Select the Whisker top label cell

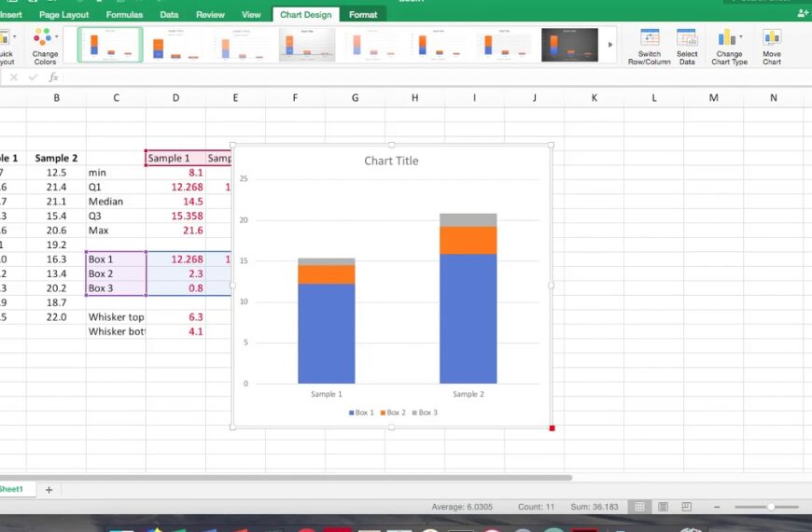(x=116, y=317)
